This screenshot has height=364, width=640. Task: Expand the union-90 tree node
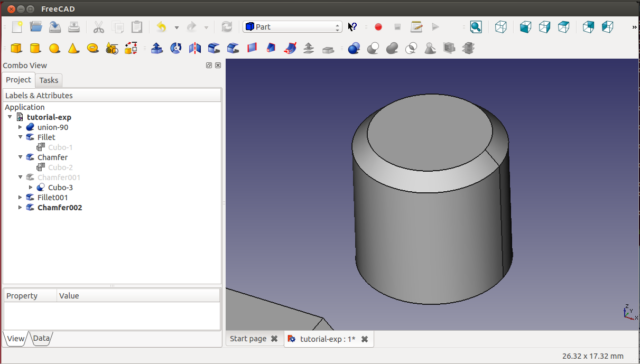click(x=21, y=127)
